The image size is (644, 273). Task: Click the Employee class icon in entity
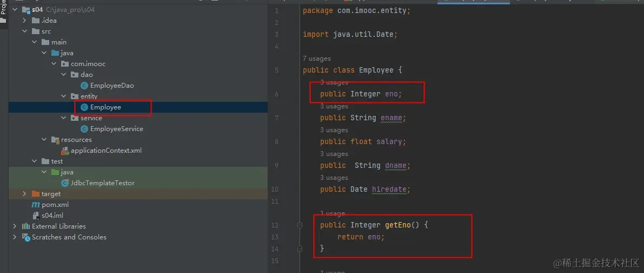coord(84,107)
